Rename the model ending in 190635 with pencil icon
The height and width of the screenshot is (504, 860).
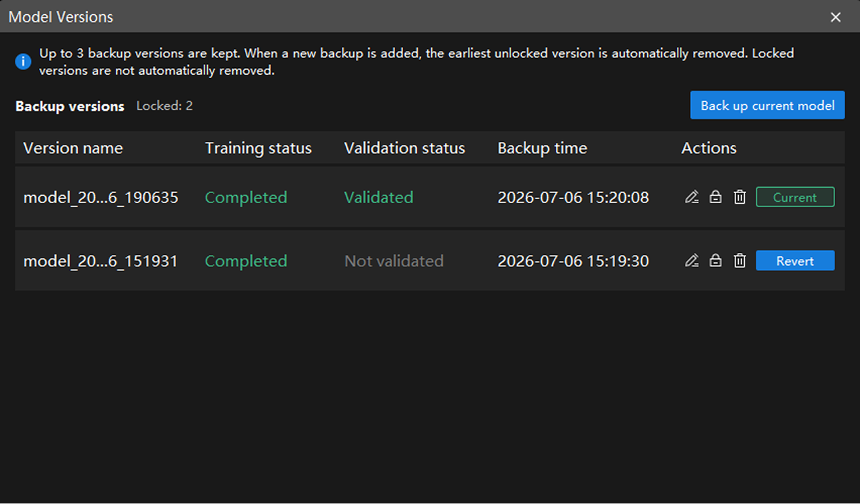point(691,197)
